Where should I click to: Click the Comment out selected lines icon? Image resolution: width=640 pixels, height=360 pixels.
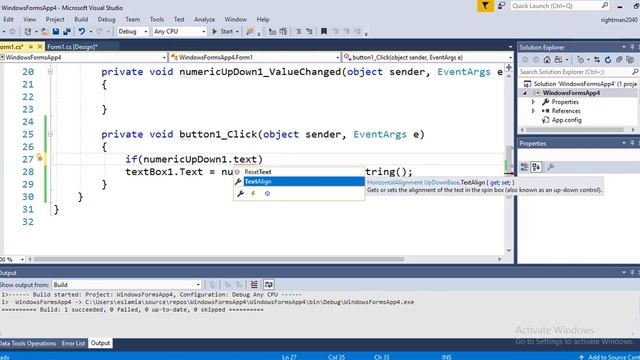click(298, 31)
